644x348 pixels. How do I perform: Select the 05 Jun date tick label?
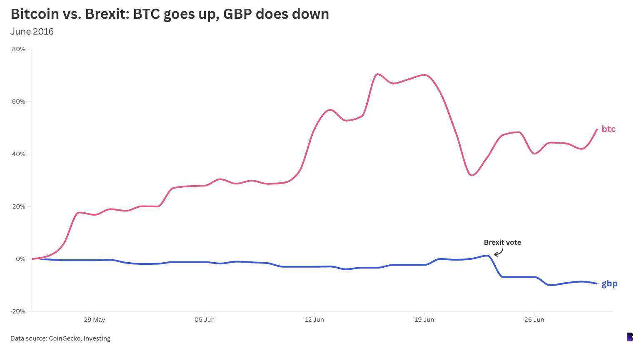(x=205, y=320)
